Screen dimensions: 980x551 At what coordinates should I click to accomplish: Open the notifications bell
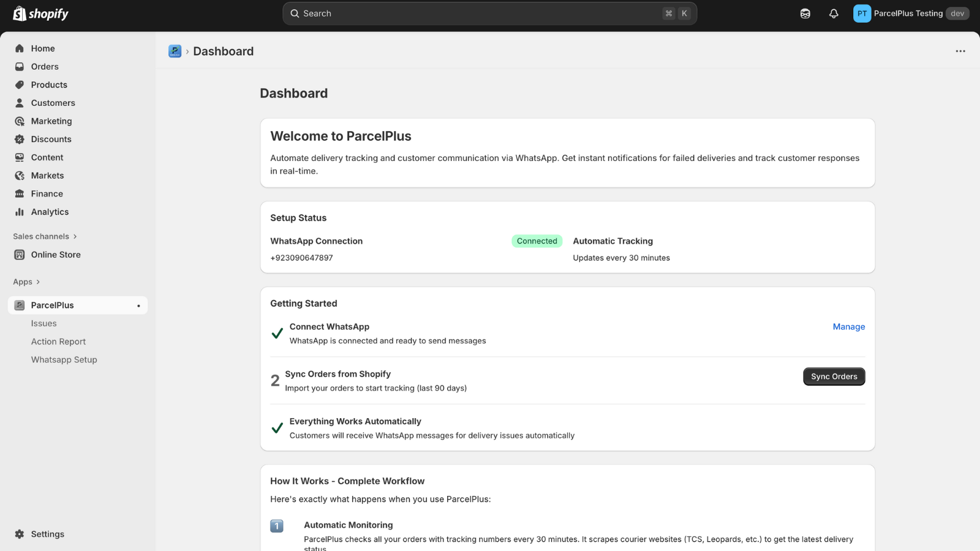pos(834,13)
